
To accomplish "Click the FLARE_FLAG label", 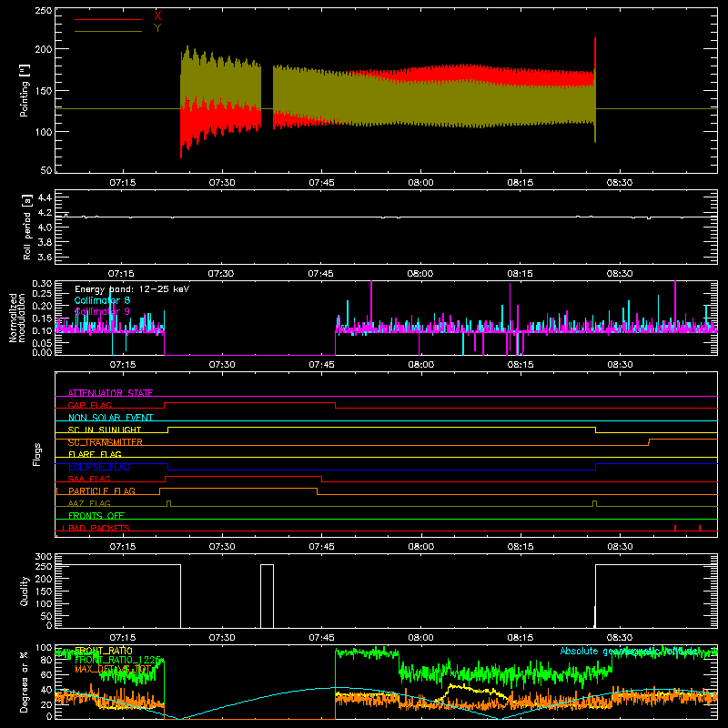I will [95, 454].
